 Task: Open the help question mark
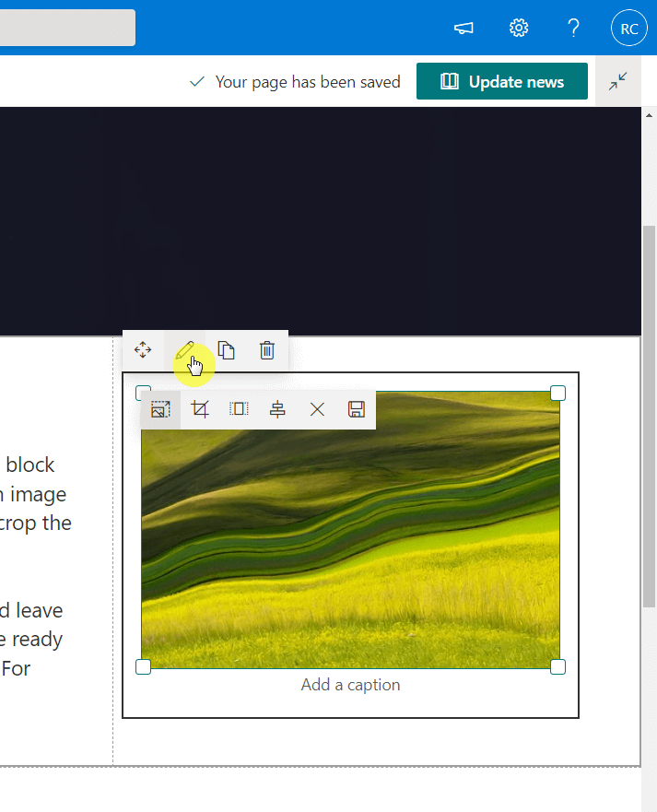pyautogui.click(x=573, y=28)
